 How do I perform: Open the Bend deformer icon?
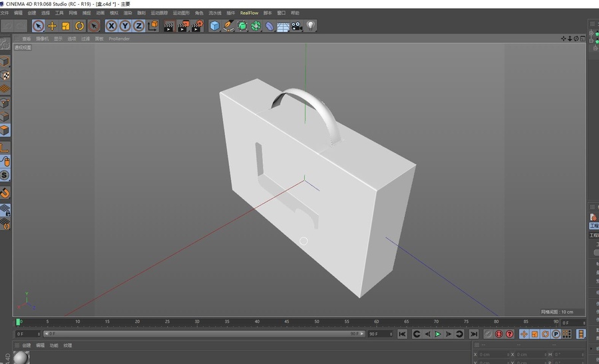tap(270, 26)
